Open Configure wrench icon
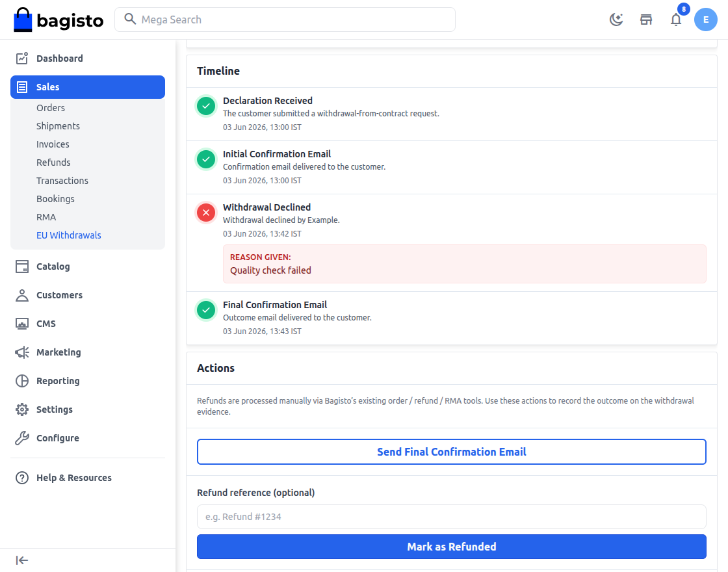The image size is (728, 572). [x=22, y=438]
